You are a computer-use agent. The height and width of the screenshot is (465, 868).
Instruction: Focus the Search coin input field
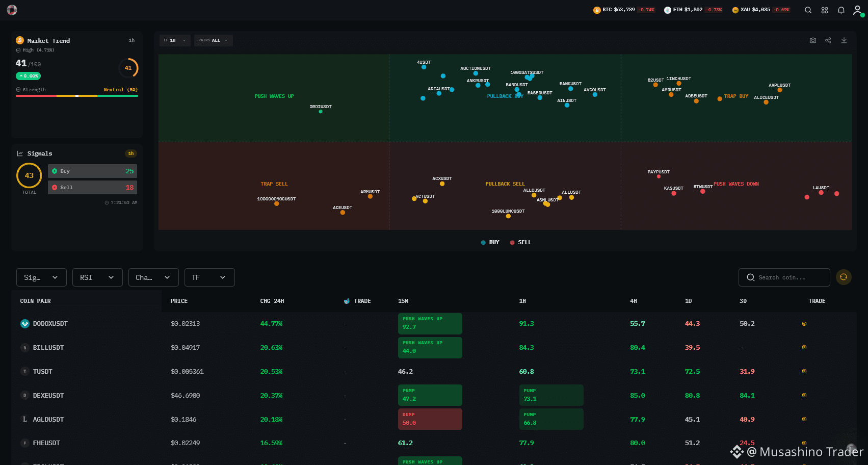[x=784, y=277]
